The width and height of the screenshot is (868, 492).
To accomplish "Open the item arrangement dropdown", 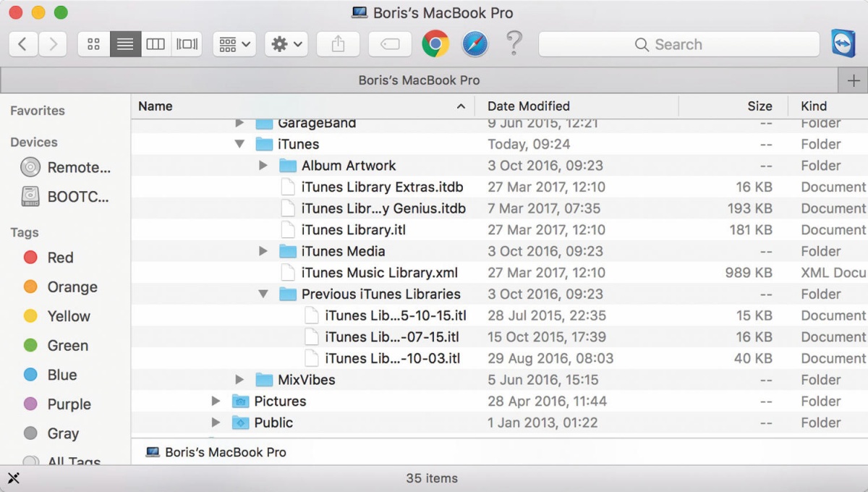I will pyautogui.click(x=234, y=44).
